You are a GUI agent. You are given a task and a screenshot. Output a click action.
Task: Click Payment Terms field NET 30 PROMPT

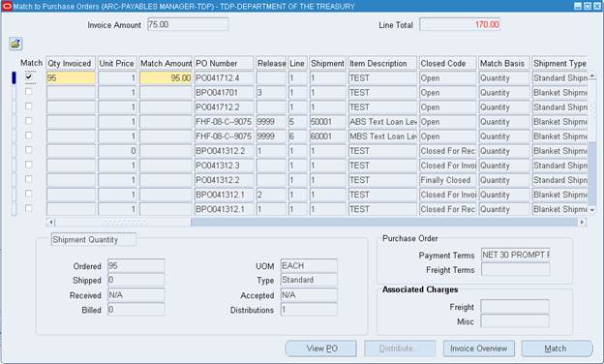tap(515, 255)
